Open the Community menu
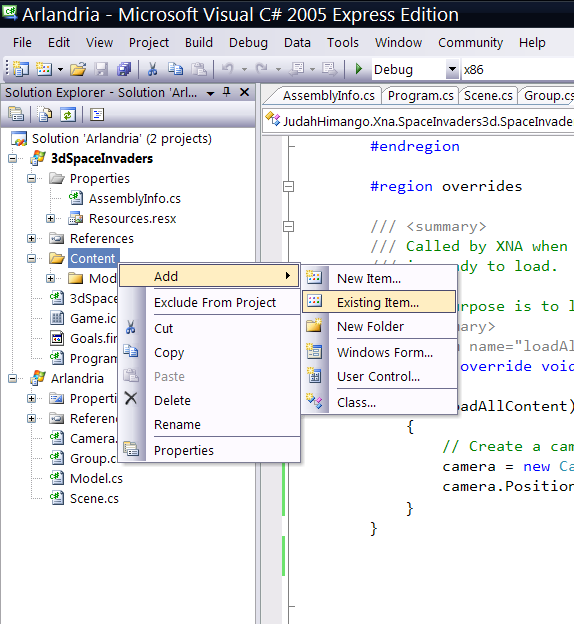Image resolution: width=574 pixels, height=624 pixels. (x=470, y=43)
